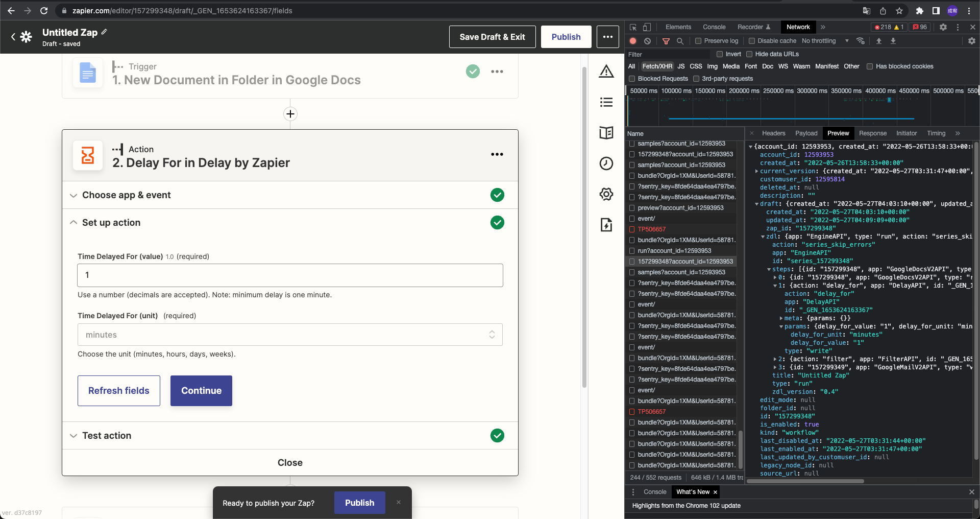Viewport: 980px width, 519px height.
Task: Edit the Untitled Zap name pencil icon
Action: pos(104,32)
